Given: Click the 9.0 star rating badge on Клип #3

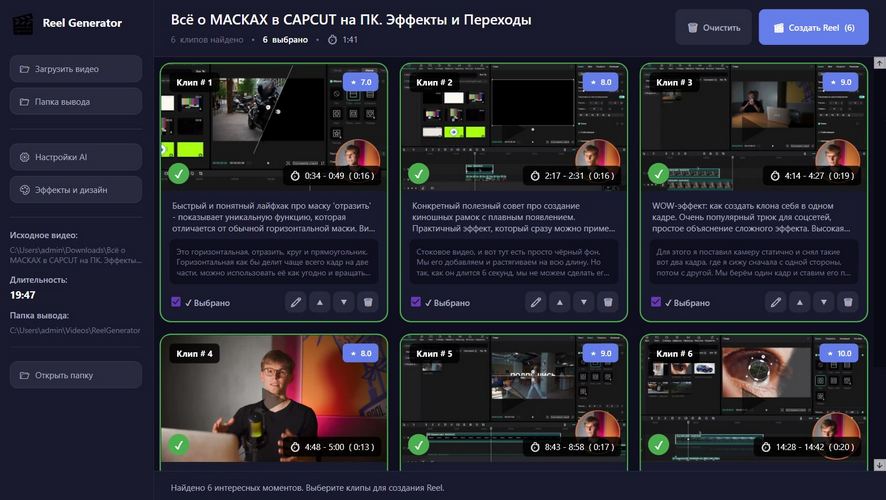Looking at the screenshot, I should [841, 82].
